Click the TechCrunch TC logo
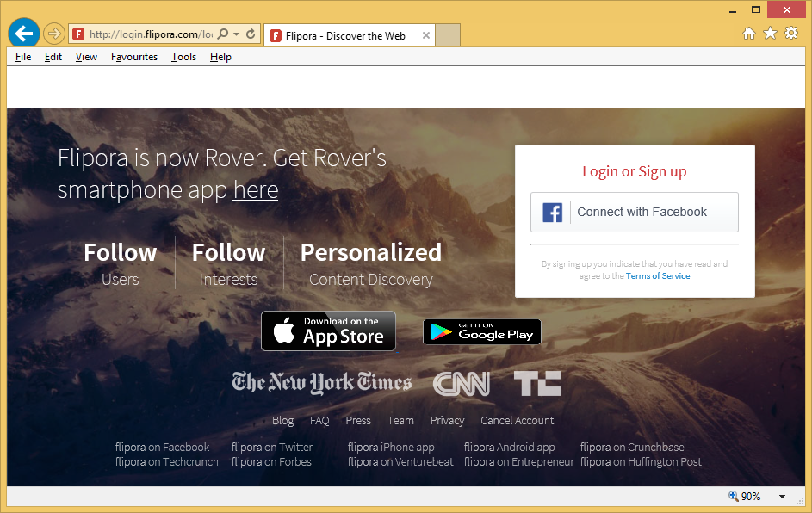This screenshot has height=513, width=812. click(x=537, y=384)
